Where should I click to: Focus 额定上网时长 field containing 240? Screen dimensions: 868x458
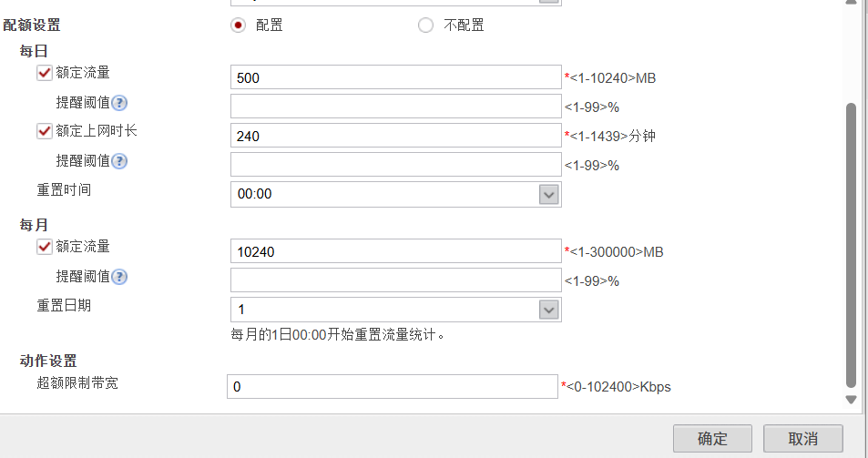[396, 136]
